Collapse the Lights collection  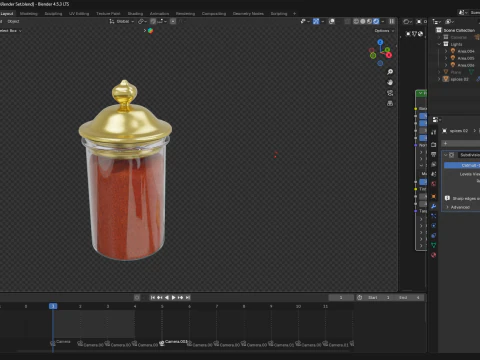[439, 44]
